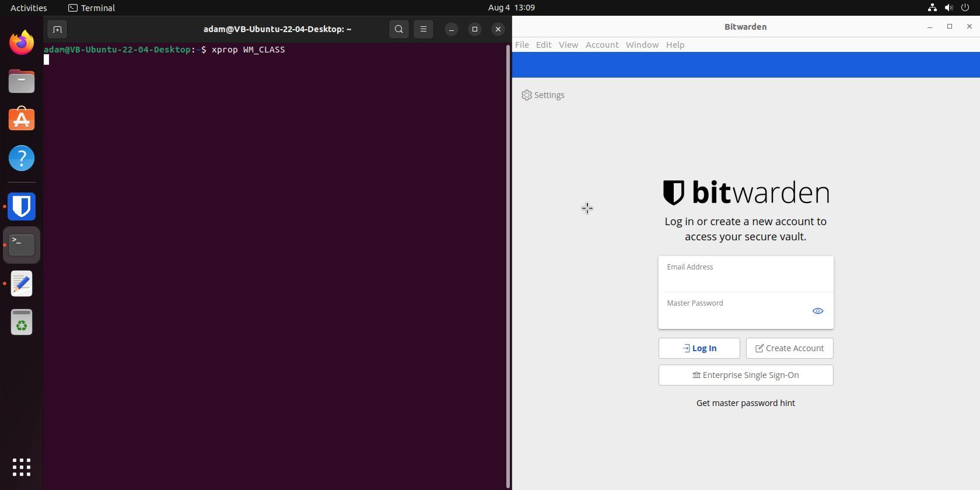The image size is (980, 490).
Task: Minimize the Bitwarden window
Action: pyautogui.click(x=930, y=27)
